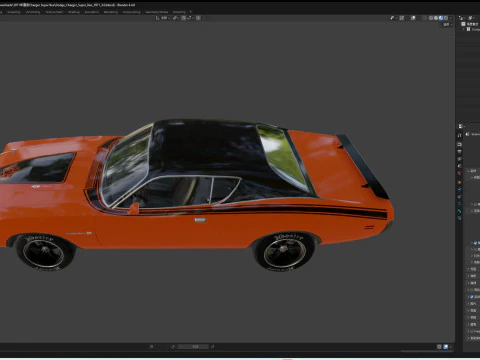This screenshot has width=480, height=360.
Task: Open the orange Object properties tab
Action: point(459,182)
